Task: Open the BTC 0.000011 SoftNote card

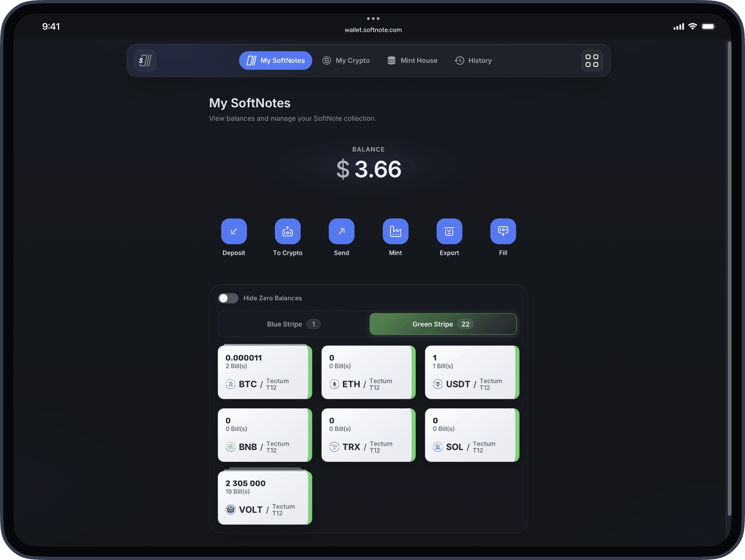Action: 265,372
